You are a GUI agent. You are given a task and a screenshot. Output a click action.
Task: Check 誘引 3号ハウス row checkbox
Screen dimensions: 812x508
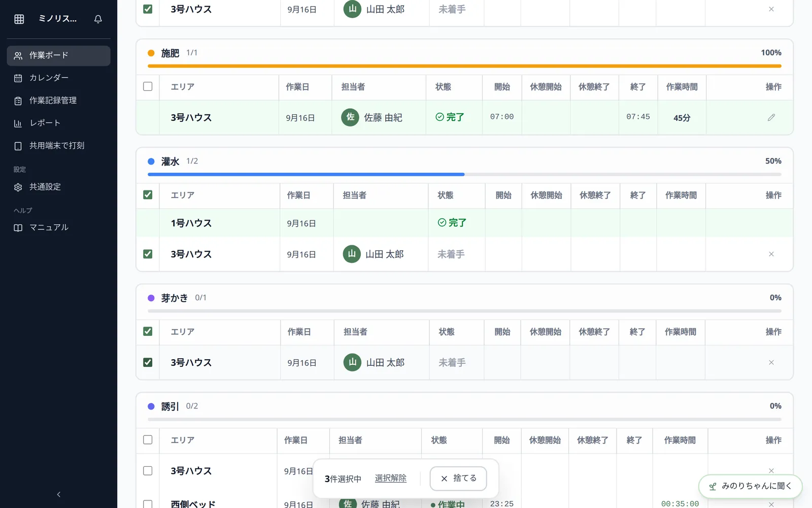tap(148, 470)
